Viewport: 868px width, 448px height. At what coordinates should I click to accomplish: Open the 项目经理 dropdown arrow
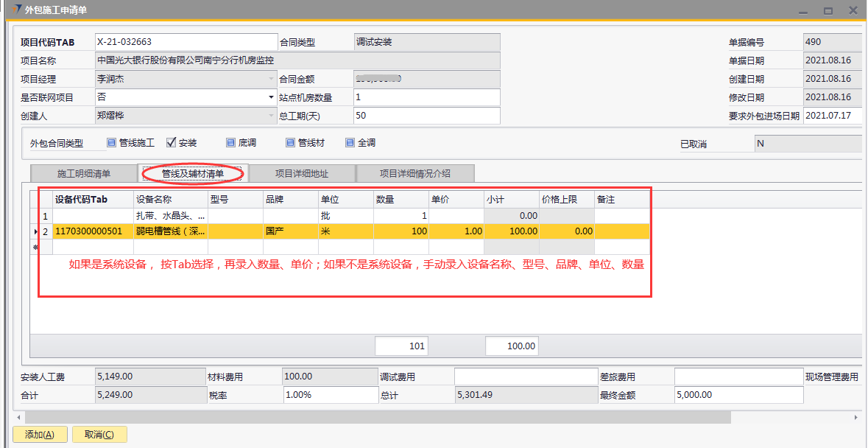coord(270,79)
